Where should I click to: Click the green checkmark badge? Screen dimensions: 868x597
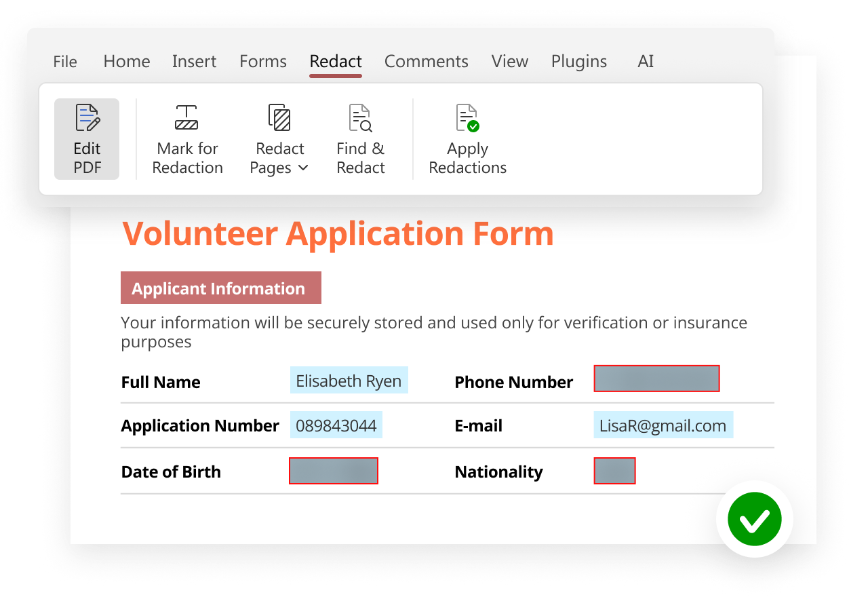pos(755,519)
